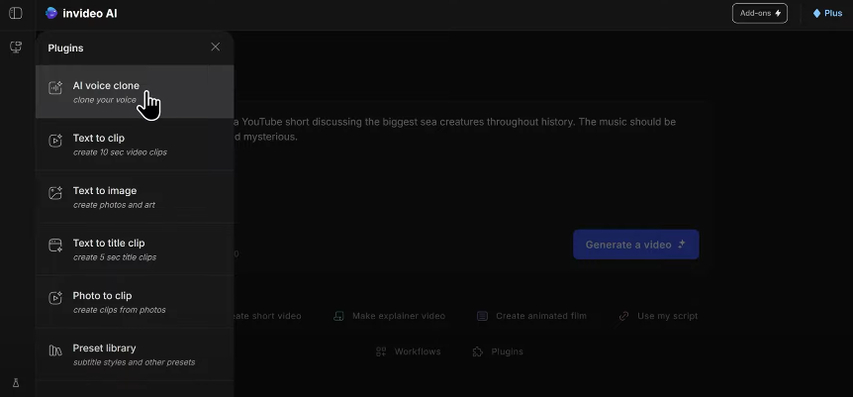
Task: Click 'create clips from photos' text
Action: [119, 310]
